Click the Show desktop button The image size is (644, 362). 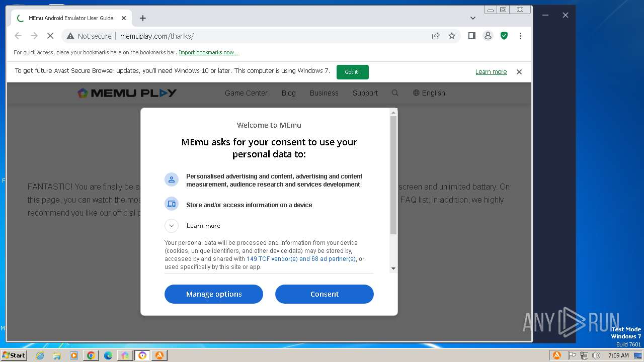tap(638, 355)
